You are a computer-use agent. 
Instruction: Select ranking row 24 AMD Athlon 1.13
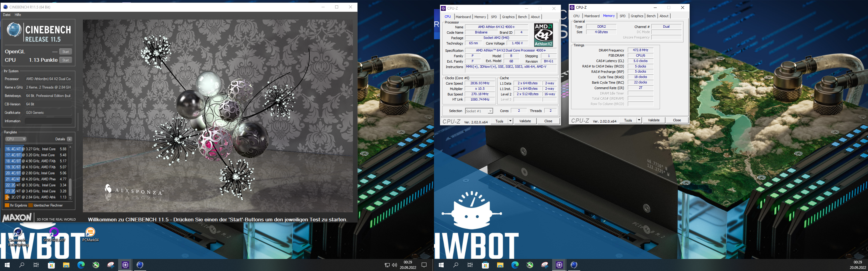pos(36,197)
